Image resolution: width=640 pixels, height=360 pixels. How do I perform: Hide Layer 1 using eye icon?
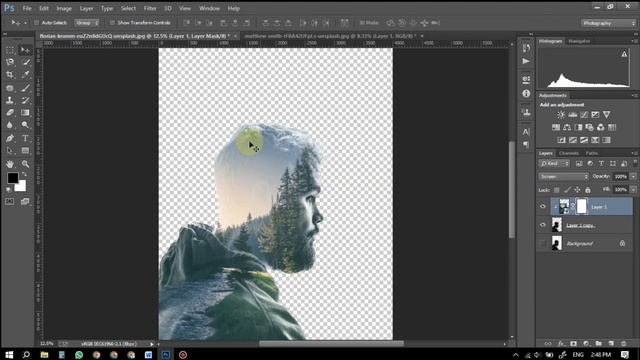pyautogui.click(x=543, y=207)
